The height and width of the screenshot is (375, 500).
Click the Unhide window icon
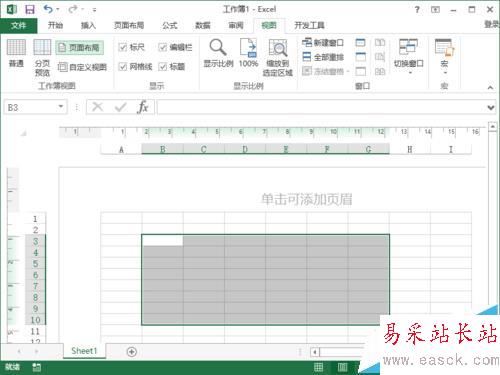[x=360, y=71]
